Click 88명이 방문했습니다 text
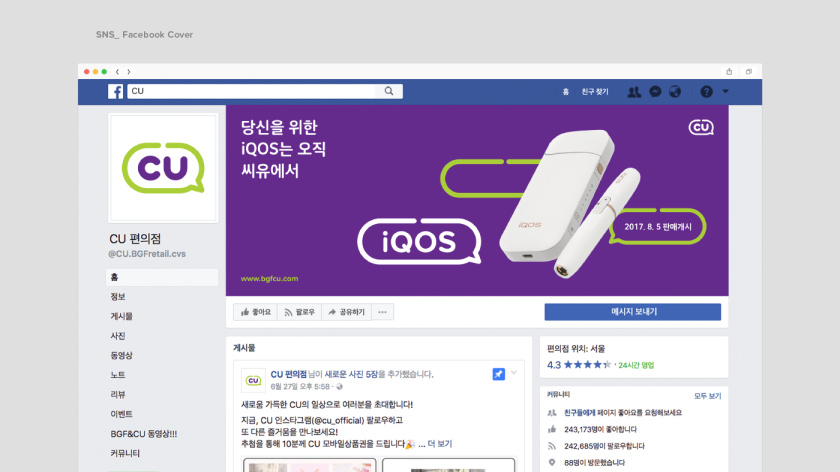 [x=594, y=462]
